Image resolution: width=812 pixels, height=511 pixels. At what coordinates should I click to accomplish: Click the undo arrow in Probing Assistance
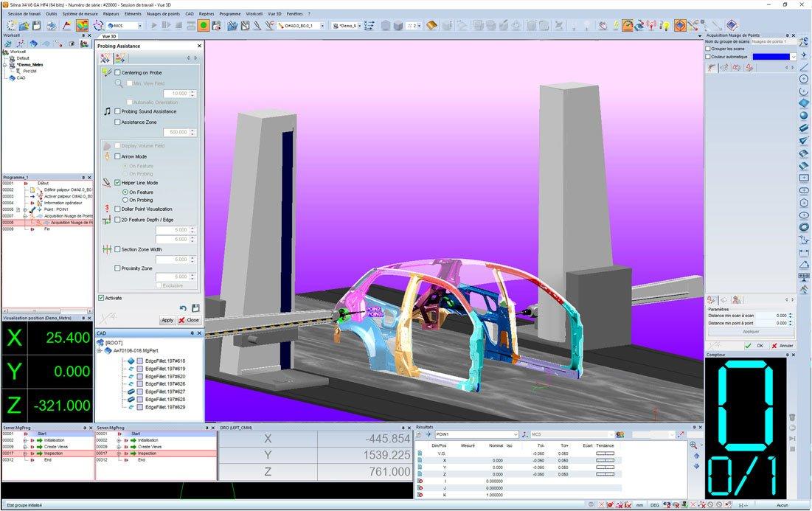[183, 308]
